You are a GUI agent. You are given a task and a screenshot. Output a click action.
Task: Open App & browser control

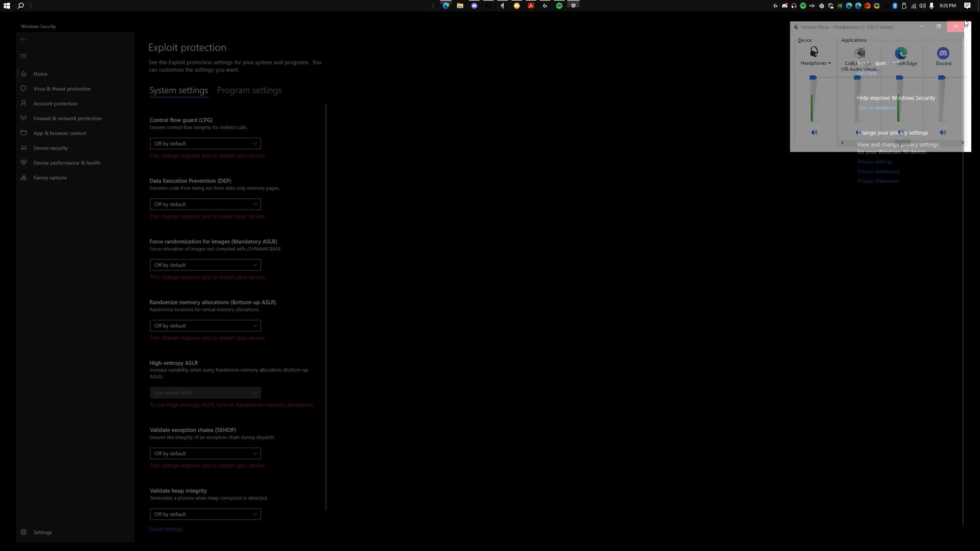coord(60,133)
